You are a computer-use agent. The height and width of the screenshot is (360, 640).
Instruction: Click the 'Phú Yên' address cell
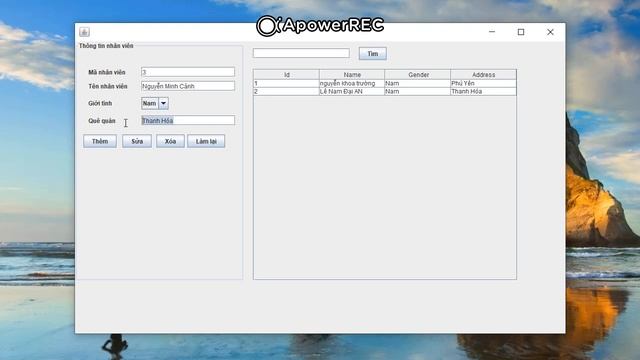[x=483, y=83]
